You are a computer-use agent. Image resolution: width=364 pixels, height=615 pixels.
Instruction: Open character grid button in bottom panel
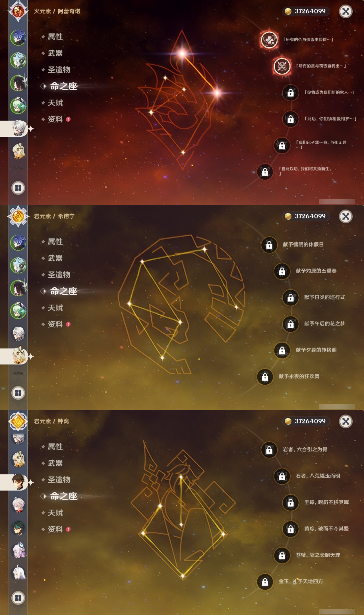[x=18, y=598]
